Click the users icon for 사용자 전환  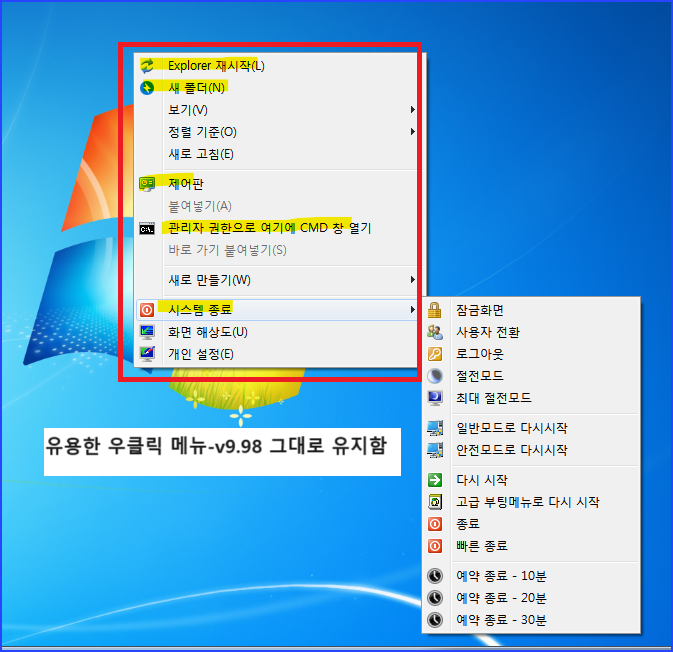pos(435,332)
